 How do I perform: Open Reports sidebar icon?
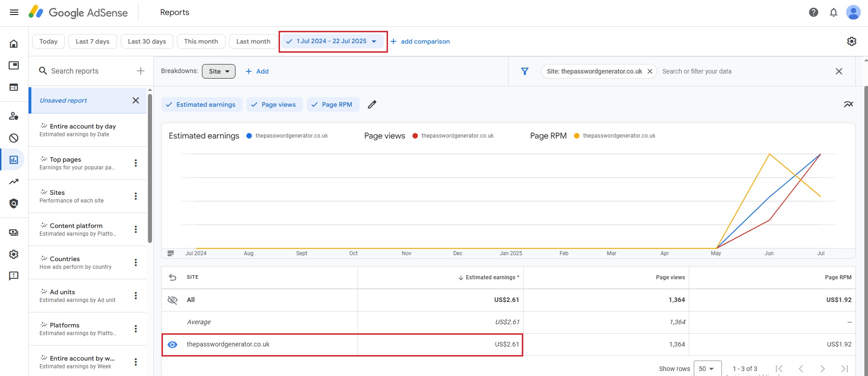pos(14,160)
